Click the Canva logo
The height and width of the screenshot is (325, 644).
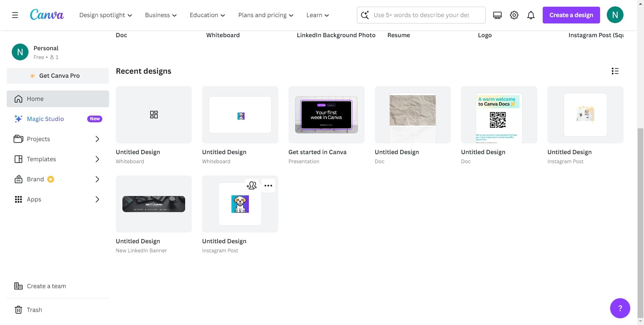(47, 15)
